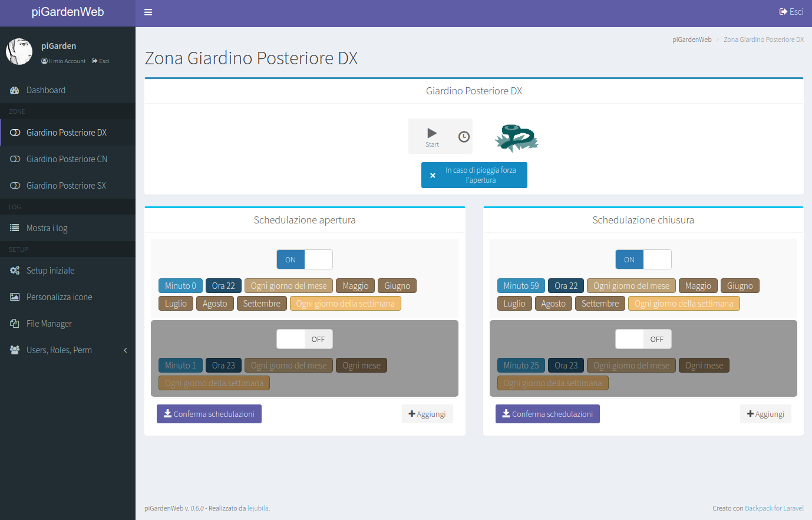Click Minuto 59 tag in chiusura
Viewport: 812px width, 520px height.
tap(521, 286)
